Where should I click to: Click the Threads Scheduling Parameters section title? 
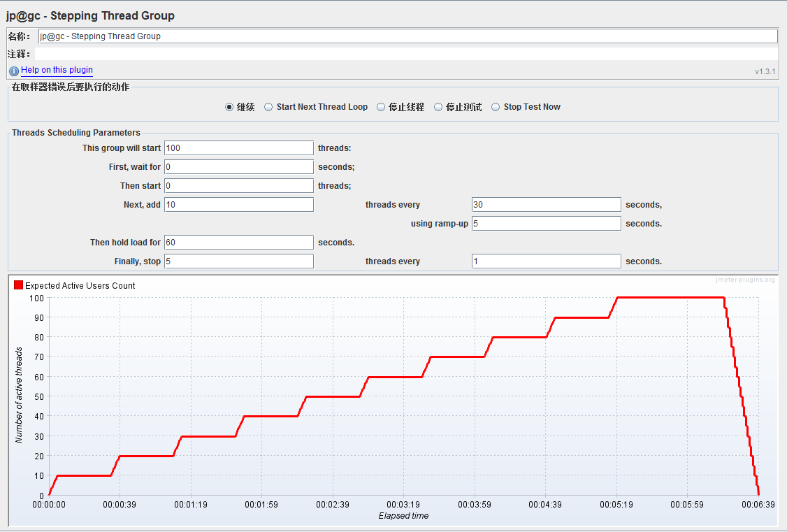click(75, 133)
